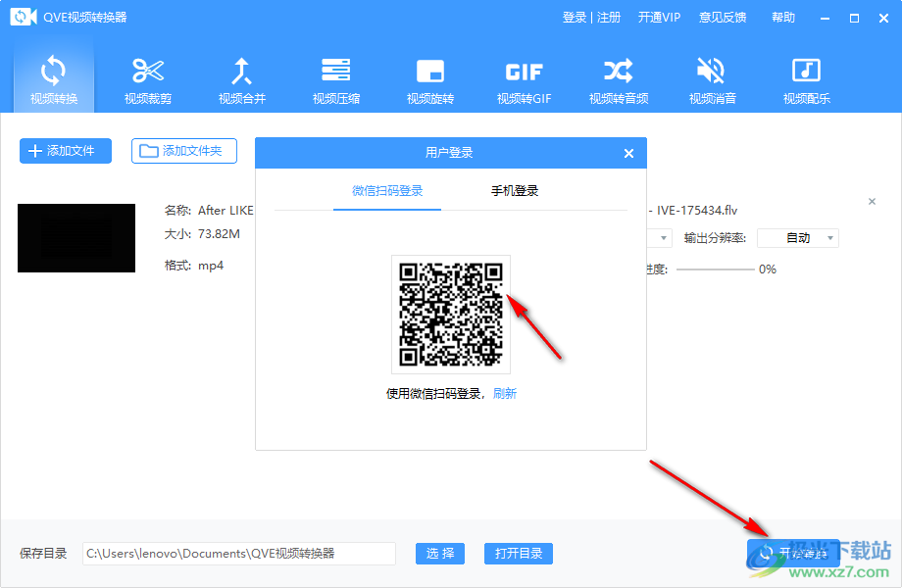This screenshot has height=588, width=902.
Task: Open 意见反馈 feedback
Action: (x=723, y=18)
